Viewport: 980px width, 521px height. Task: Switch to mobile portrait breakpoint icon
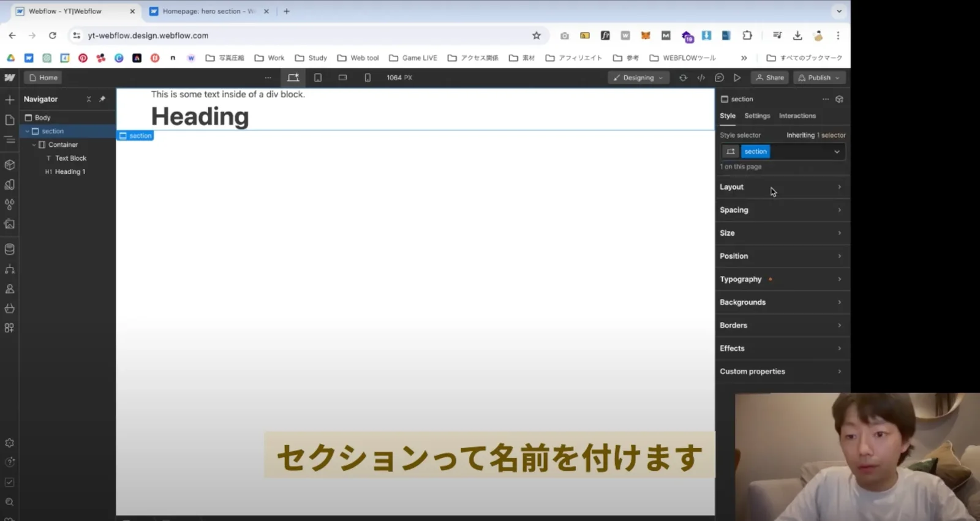point(367,78)
